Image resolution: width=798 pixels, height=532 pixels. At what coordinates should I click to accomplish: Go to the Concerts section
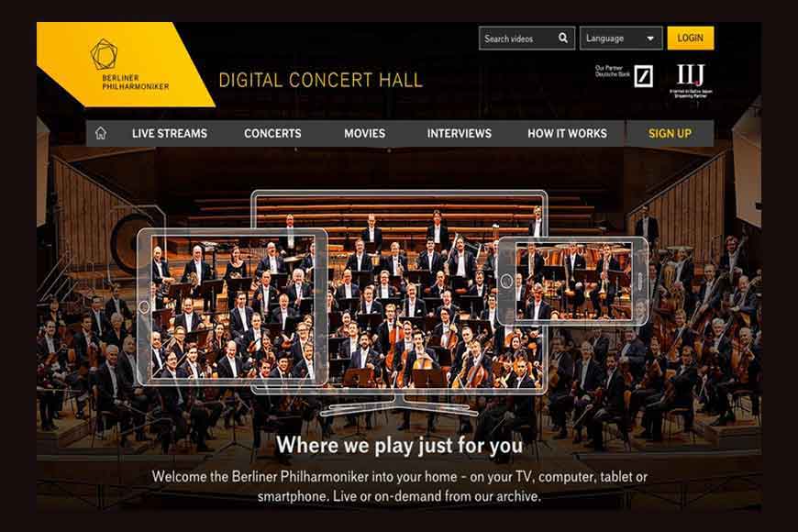(x=272, y=133)
